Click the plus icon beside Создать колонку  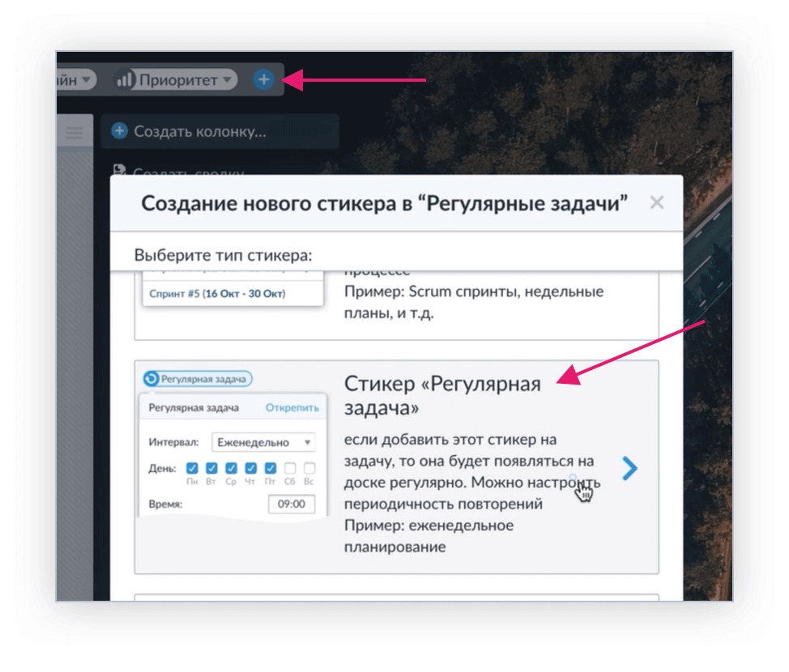point(119,131)
